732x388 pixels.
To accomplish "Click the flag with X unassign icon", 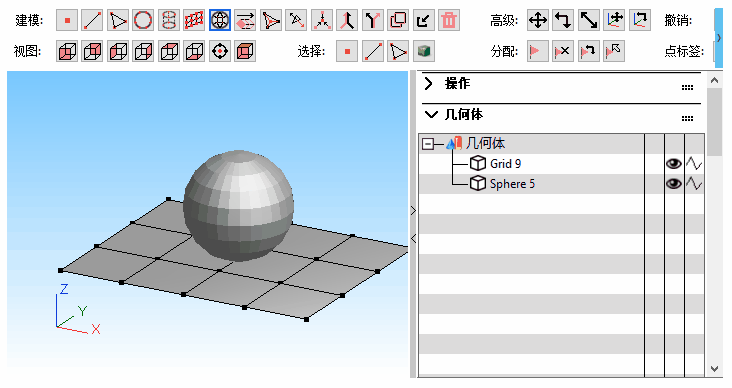I will [x=563, y=51].
